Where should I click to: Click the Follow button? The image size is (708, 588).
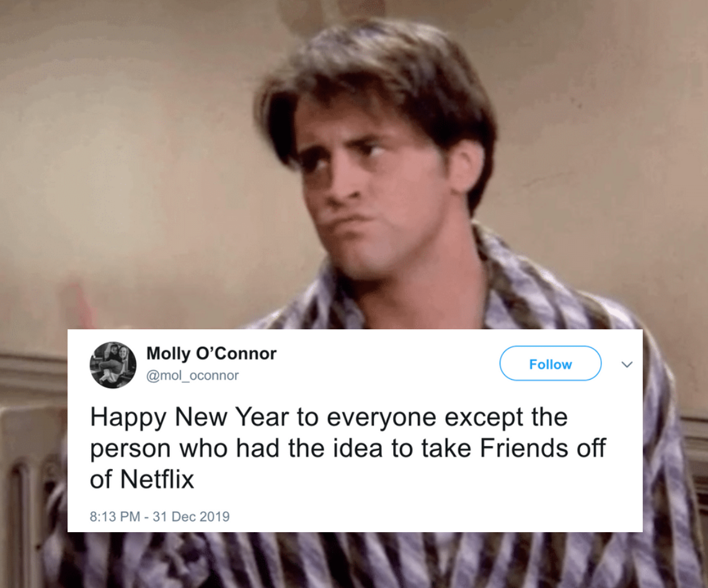[x=550, y=363]
